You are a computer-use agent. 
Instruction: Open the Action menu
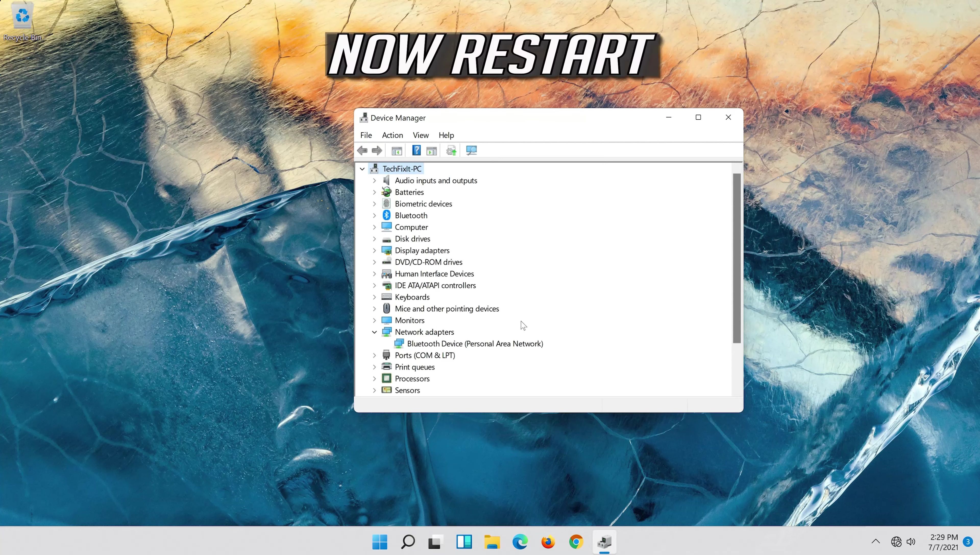pyautogui.click(x=392, y=135)
